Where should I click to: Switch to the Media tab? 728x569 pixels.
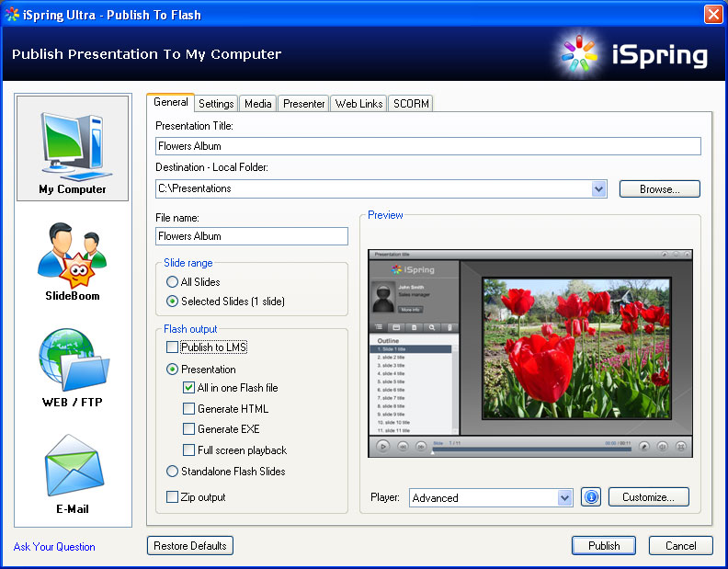[x=257, y=104]
